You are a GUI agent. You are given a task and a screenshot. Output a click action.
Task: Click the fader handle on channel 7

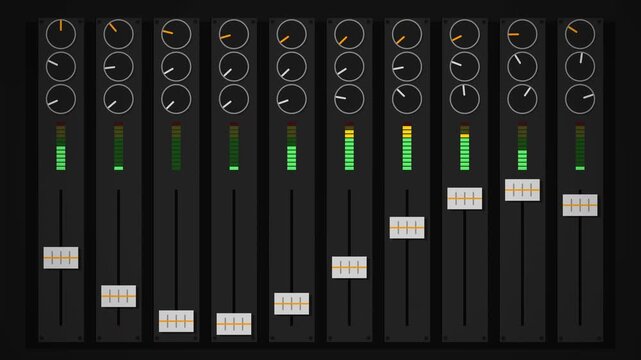tap(407, 228)
